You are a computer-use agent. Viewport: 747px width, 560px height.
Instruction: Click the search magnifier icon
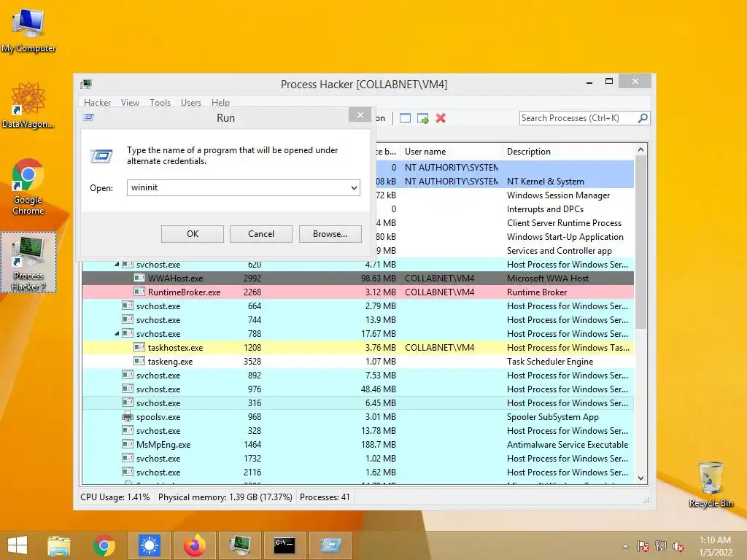click(643, 117)
